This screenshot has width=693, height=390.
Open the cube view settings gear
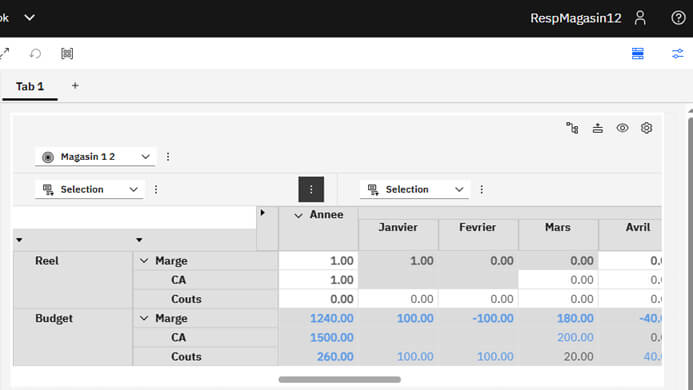tap(647, 128)
